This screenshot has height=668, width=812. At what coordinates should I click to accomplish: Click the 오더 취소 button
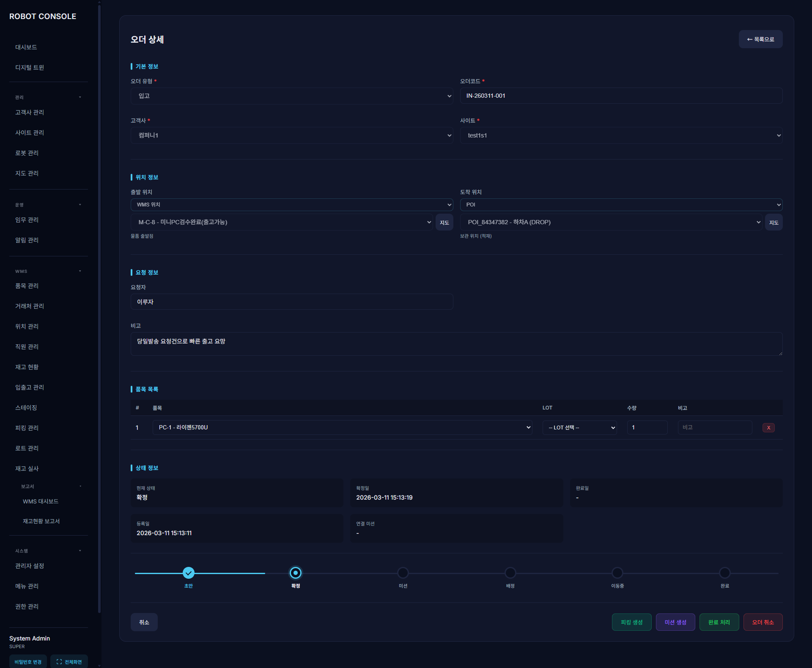tap(763, 622)
